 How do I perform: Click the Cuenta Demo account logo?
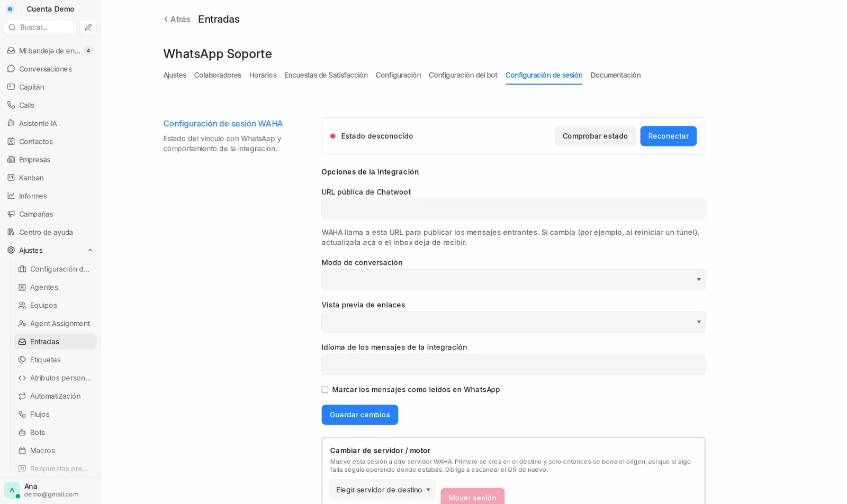pos(10,9)
